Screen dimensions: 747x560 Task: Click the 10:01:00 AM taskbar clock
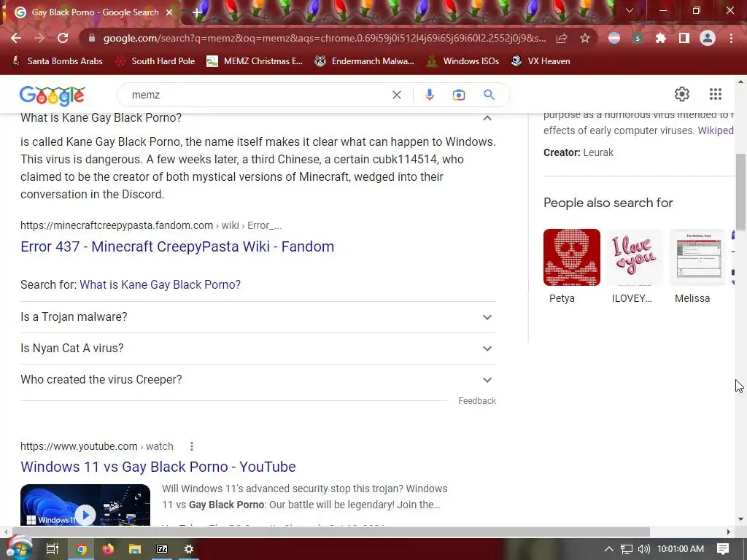[x=681, y=549]
